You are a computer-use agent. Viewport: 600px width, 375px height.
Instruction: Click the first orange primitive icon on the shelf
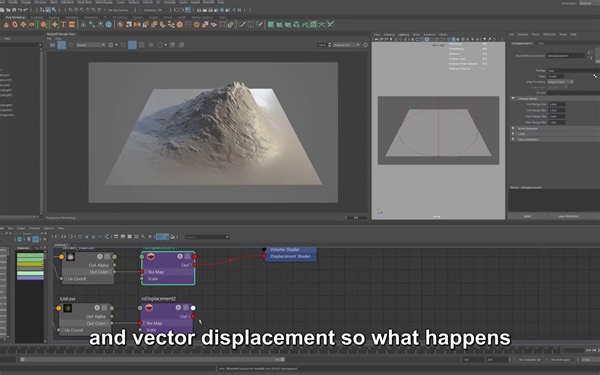pyautogui.click(x=6, y=24)
